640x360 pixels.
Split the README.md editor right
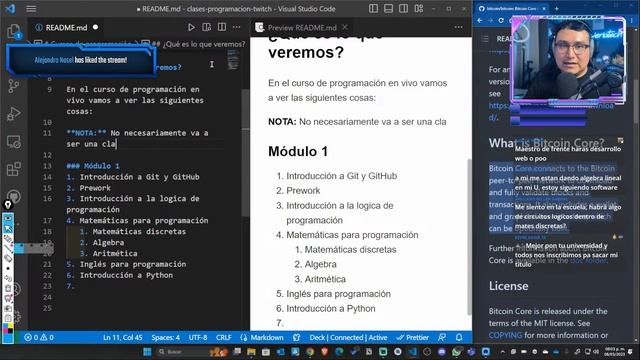click(222, 27)
